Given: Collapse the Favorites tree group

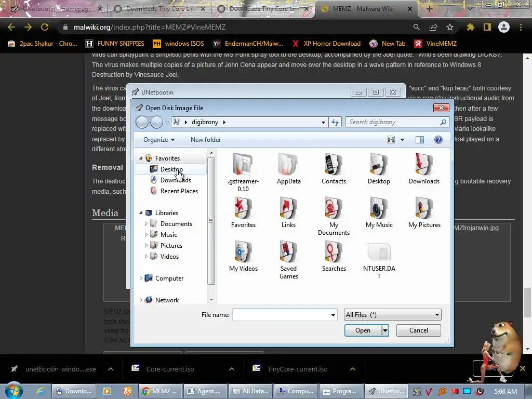Looking at the screenshot, I should click(x=141, y=158).
